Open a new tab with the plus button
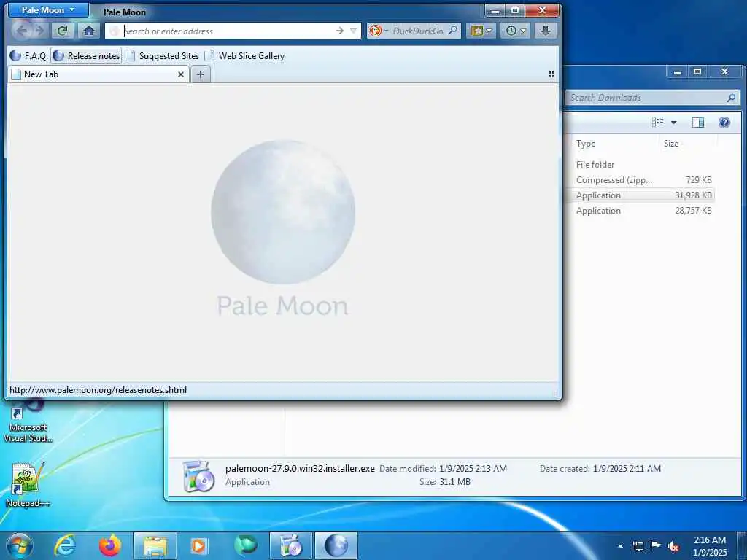 point(201,74)
